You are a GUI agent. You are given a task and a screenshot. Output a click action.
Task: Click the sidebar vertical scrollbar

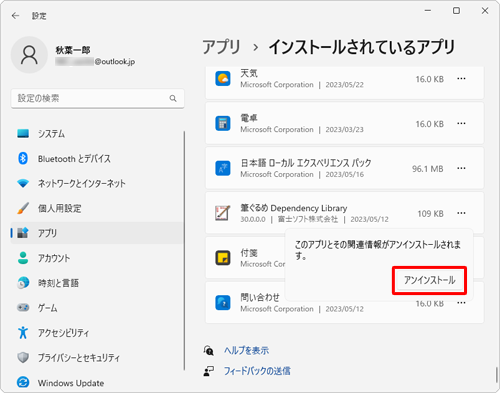coord(184,250)
